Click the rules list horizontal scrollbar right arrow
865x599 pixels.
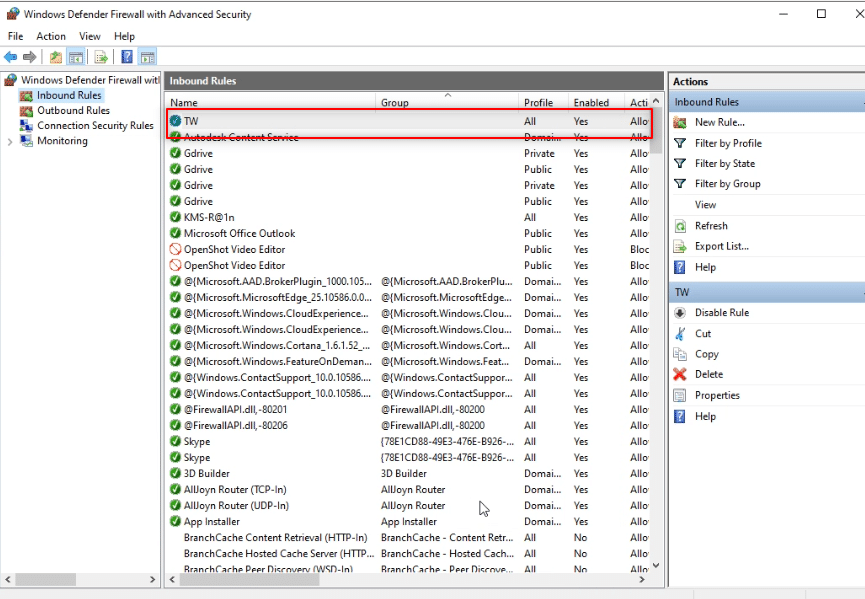tap(642, 579)
